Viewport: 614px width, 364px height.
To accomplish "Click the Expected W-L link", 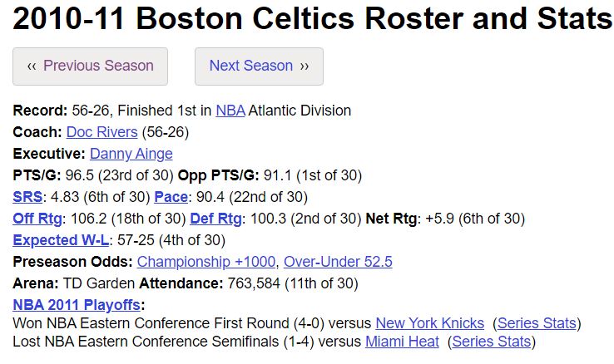I will [x=61, y=240].
